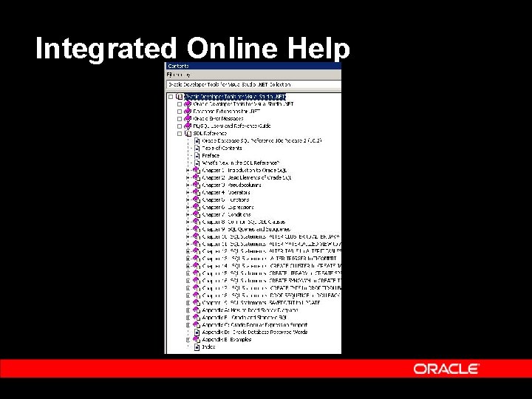This screenshot has width=532, height=399.
Task: Select Chapter 5 Functions text
Action: [x=225, y=199]
